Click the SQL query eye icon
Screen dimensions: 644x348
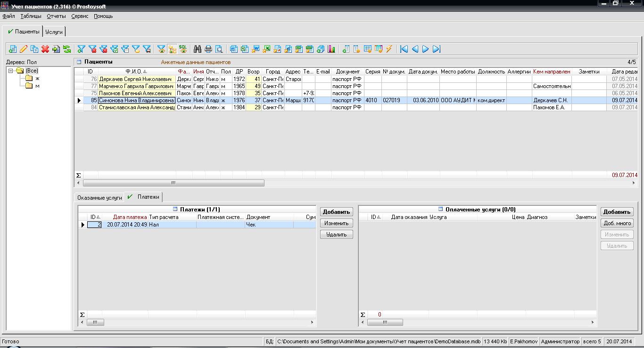183,49
